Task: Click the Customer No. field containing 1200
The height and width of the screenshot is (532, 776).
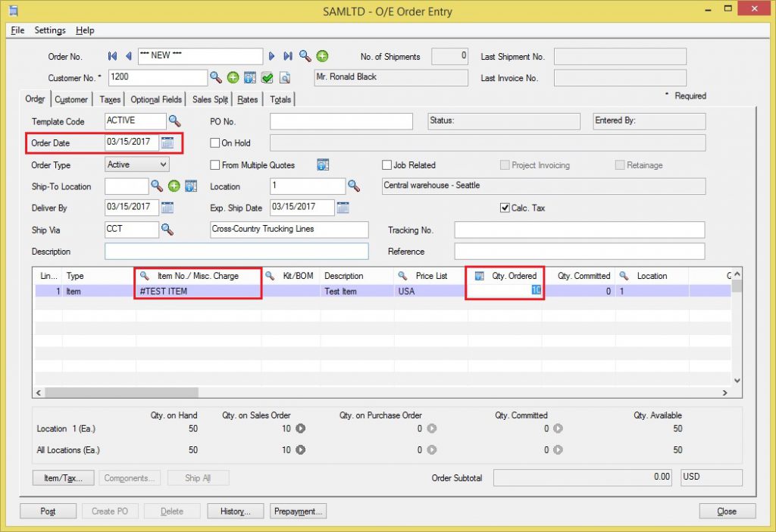Action: (158, 77)
